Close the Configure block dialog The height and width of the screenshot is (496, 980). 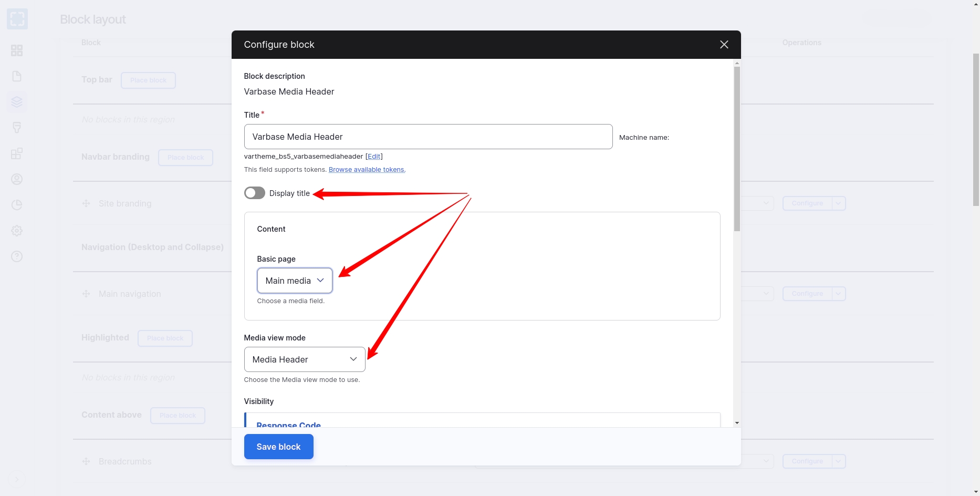tap(724, 45)
